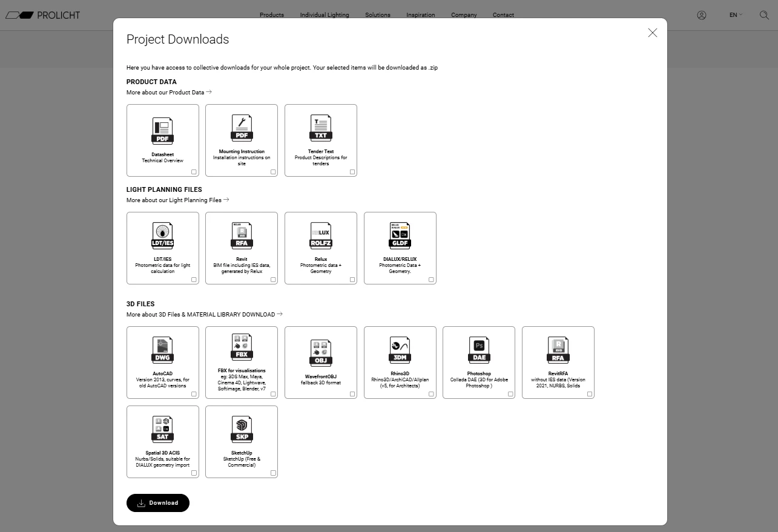Expand More about our Light Planning Files
Screen dimensions: 778x532
177,200
